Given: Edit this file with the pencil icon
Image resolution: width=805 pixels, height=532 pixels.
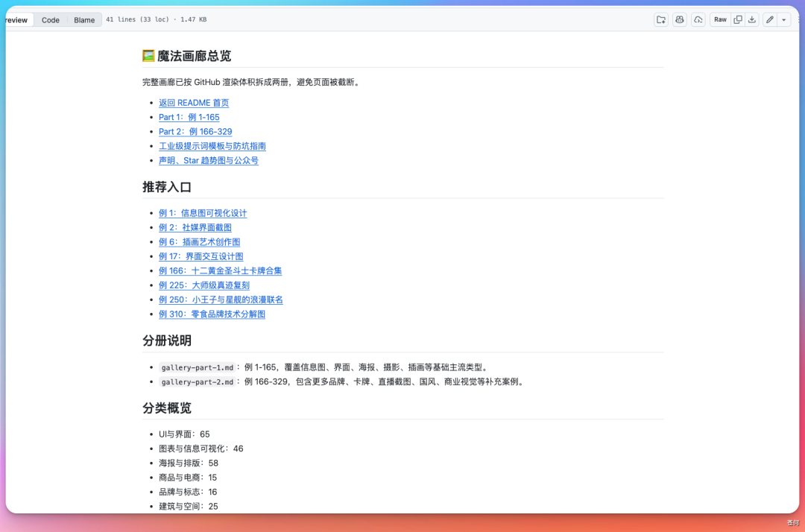Looking at the screenshot, I should (x=770, y=19).
